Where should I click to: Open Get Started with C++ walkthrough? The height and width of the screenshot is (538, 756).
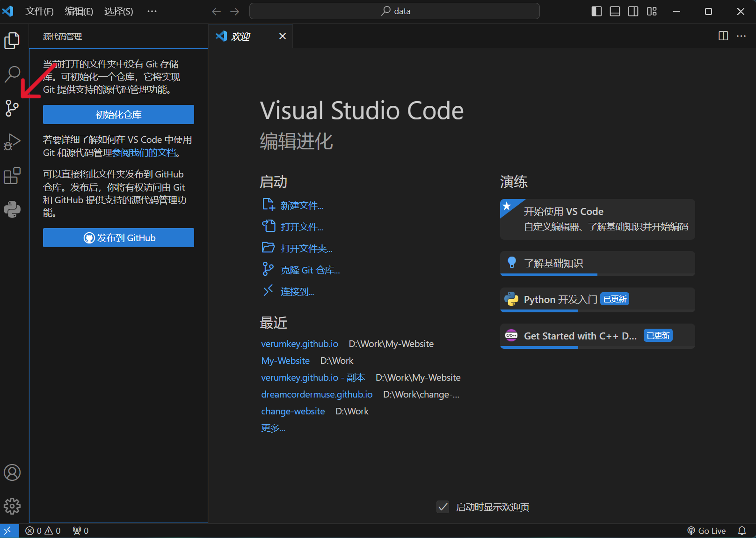pos(597,336)
